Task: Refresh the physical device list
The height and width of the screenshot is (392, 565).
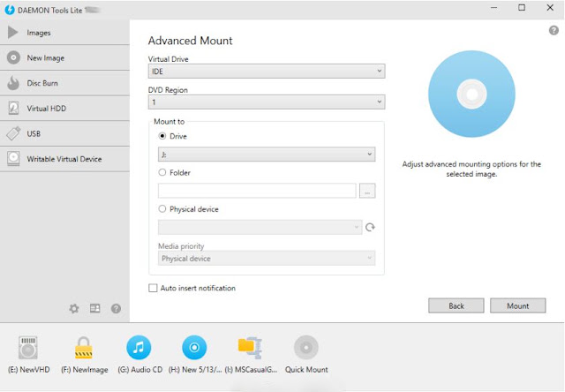Action: tap(370, 228)
